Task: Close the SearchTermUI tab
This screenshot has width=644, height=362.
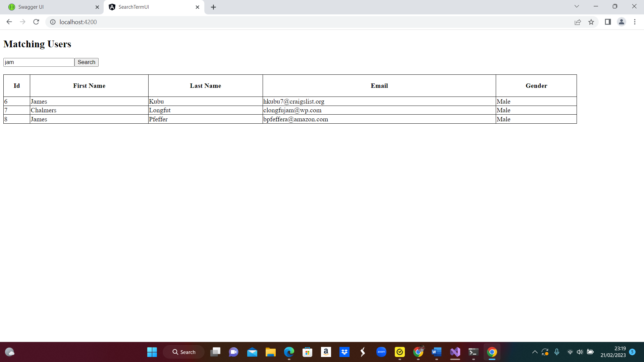Action: 198,7
